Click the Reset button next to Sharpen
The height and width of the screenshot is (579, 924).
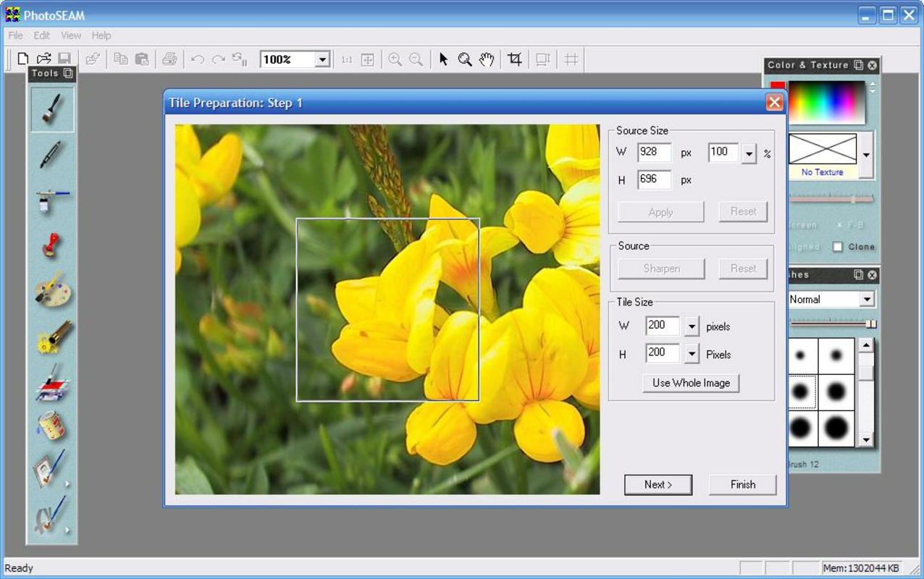(743, 269)
